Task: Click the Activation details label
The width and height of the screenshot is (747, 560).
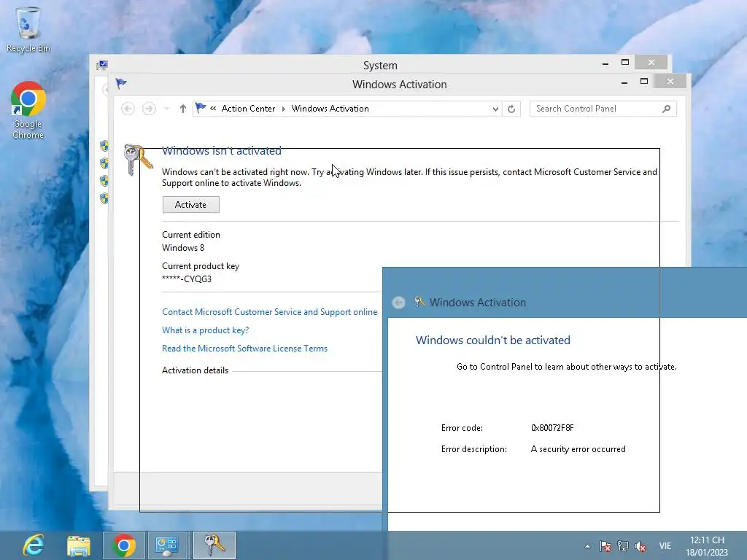Action: (x=195, y=370)
